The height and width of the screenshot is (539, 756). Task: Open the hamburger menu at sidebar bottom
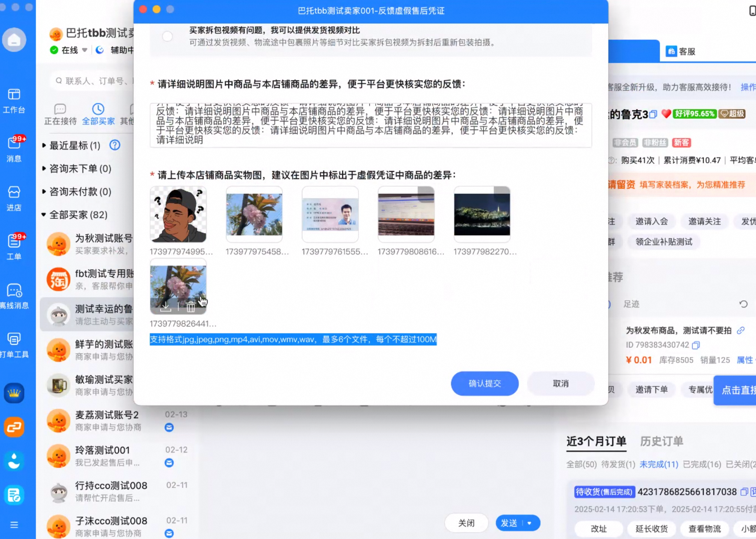point(14,525)
